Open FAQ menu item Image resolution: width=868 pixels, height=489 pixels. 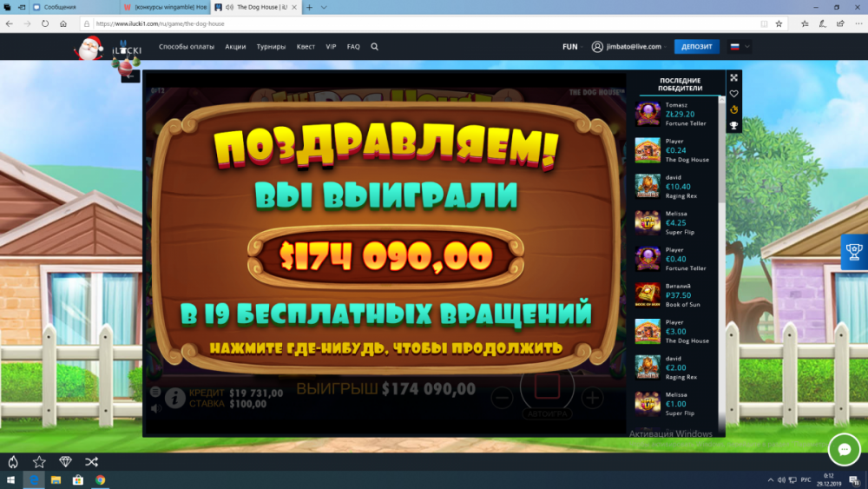pos(353,47)
